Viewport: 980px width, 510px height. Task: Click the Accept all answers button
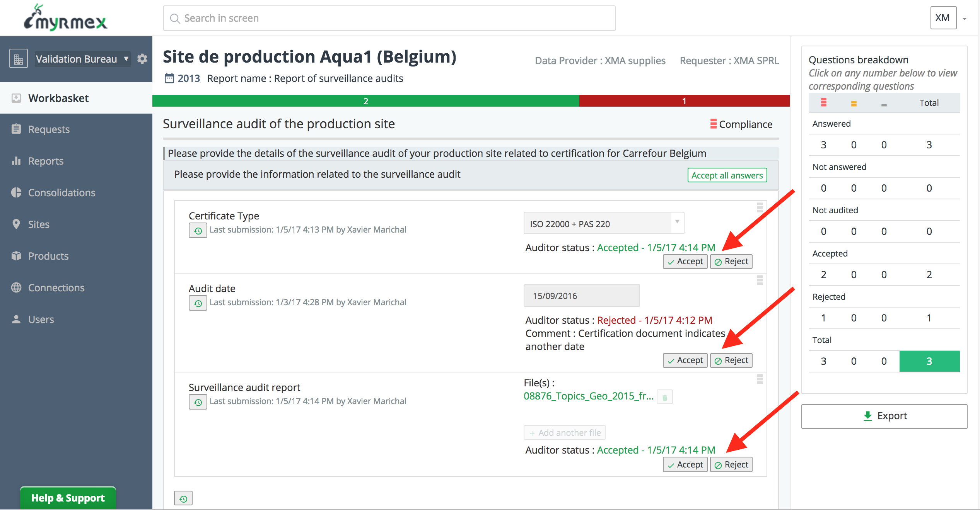tap(727, 175)
